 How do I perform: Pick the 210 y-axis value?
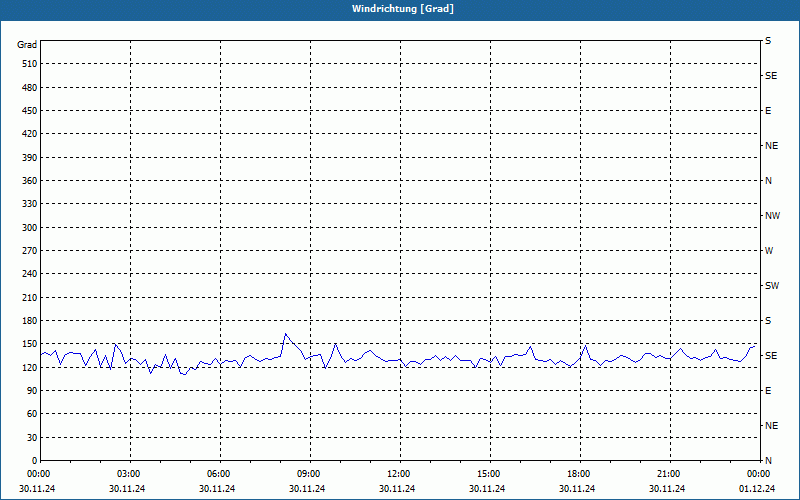click(30, 297)
